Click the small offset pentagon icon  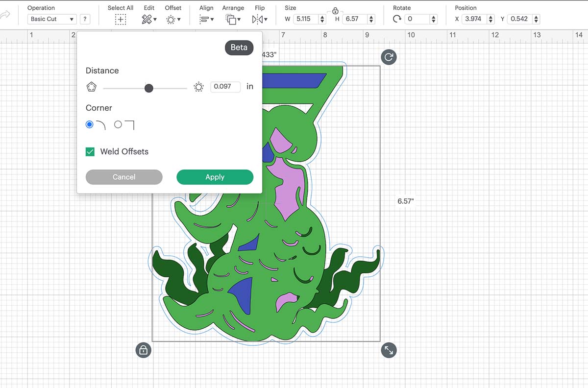pyautogui.click(x=91, y=87)
